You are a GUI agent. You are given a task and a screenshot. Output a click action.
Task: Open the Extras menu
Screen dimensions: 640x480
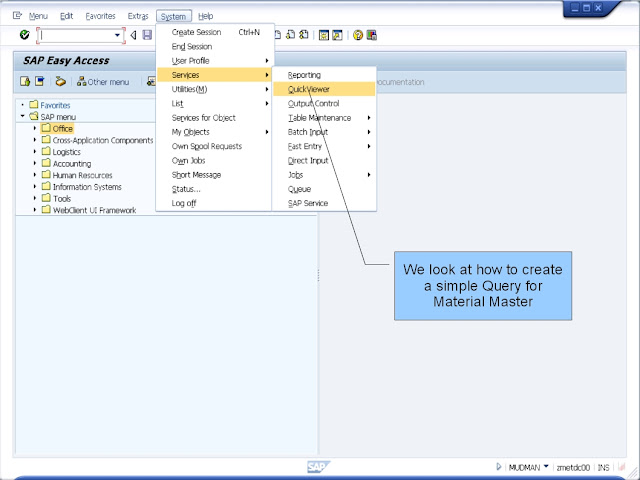[x=138, y=16]
